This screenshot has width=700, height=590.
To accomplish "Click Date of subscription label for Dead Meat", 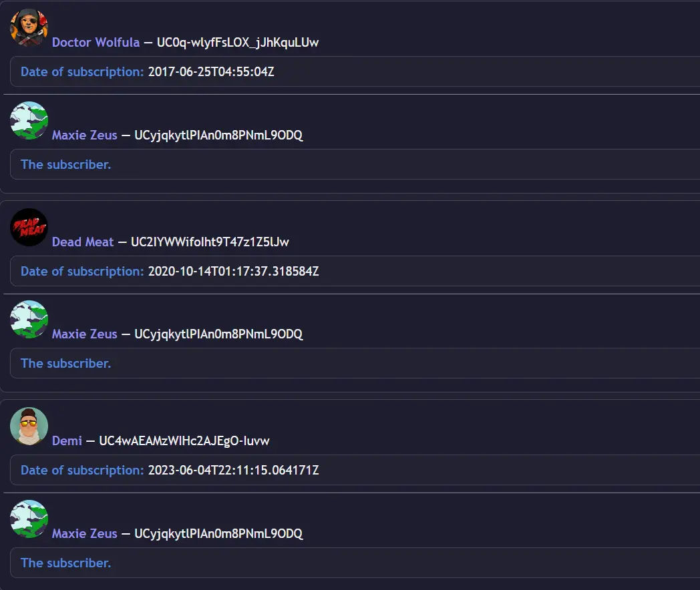I will pyautogui.click(x=82, y=271).
